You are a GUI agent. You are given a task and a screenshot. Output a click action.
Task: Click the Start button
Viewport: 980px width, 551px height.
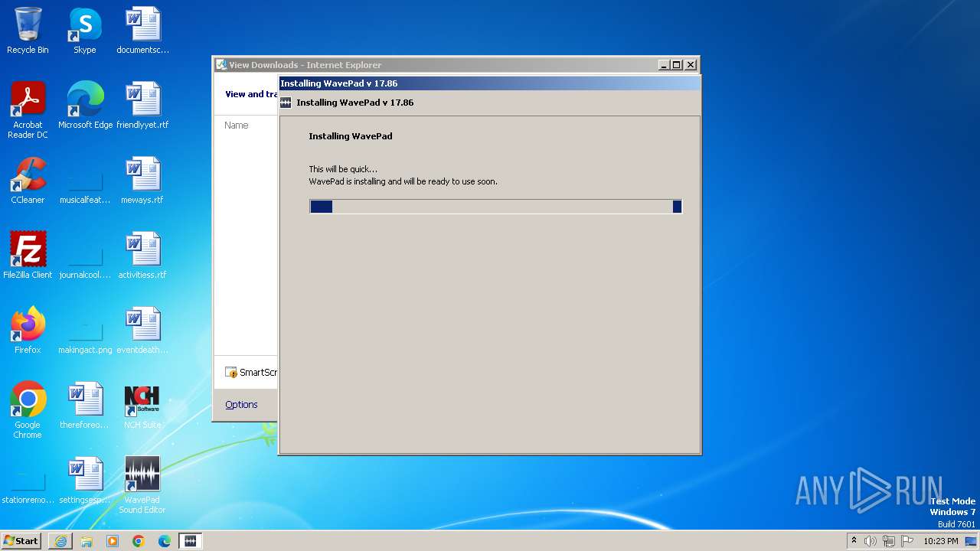pyautogui.click(x=21, y=540)
